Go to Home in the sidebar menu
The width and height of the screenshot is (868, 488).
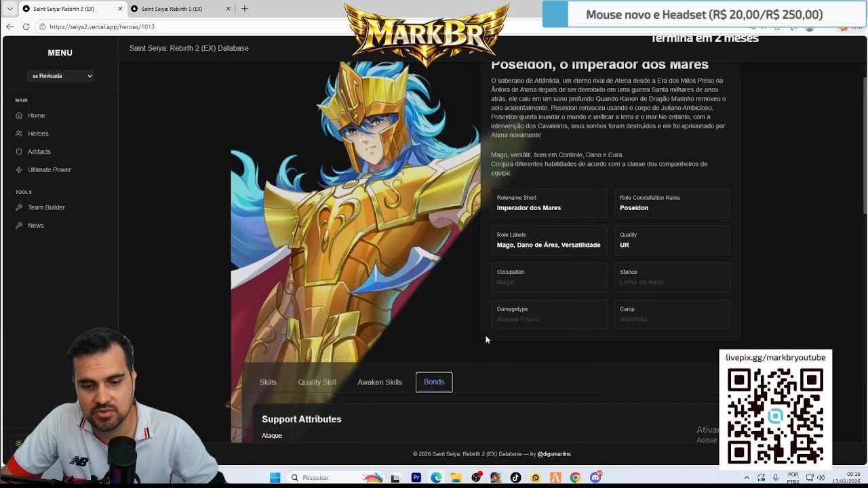[36, 115]
